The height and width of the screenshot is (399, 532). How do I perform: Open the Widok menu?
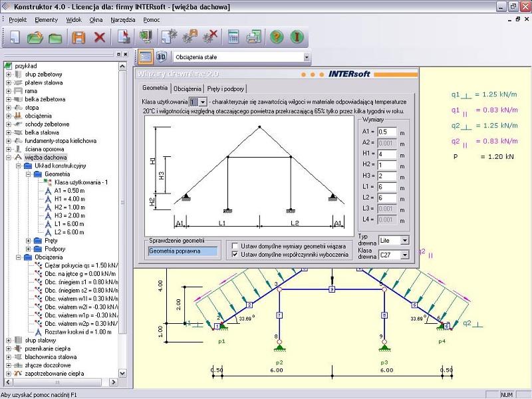74,20
